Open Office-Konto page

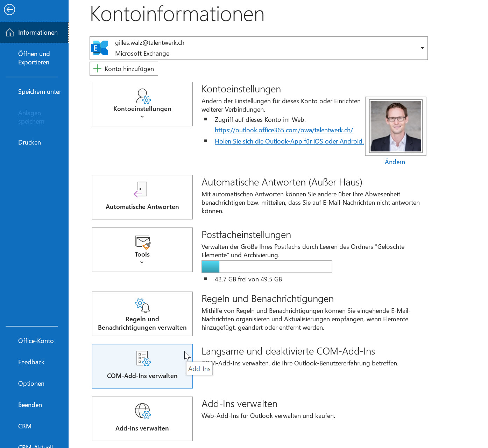coord(36,341)
